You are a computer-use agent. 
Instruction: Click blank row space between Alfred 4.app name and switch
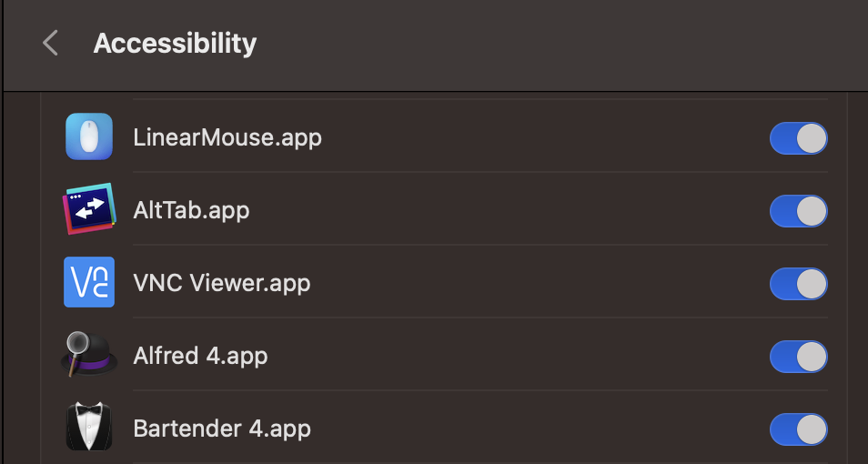[x=519, y=355]
